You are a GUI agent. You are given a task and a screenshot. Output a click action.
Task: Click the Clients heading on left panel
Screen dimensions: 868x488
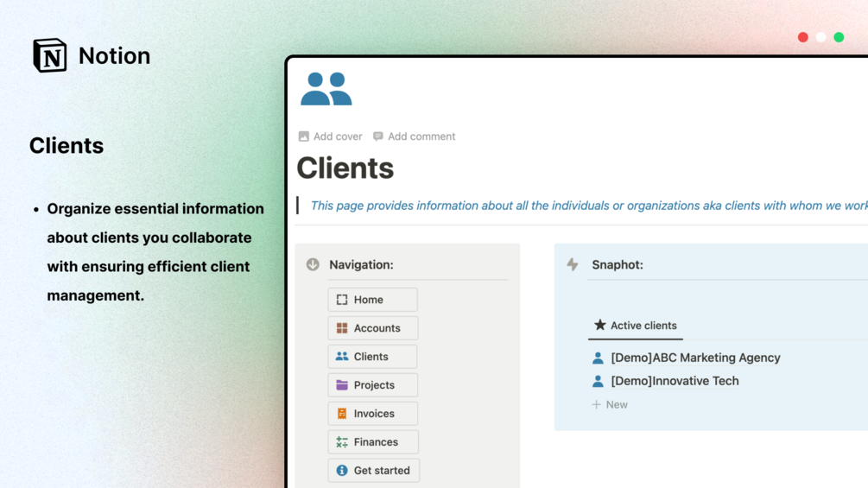pyautogui.click(x=67, y=146)
